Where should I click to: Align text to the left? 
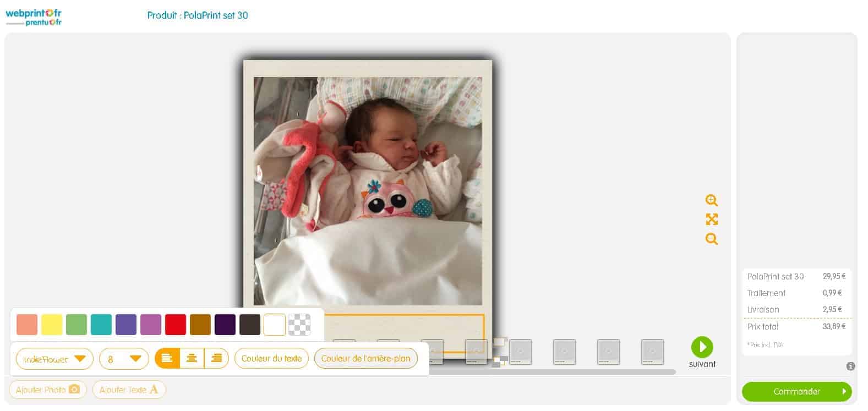[x=167, y=358]
